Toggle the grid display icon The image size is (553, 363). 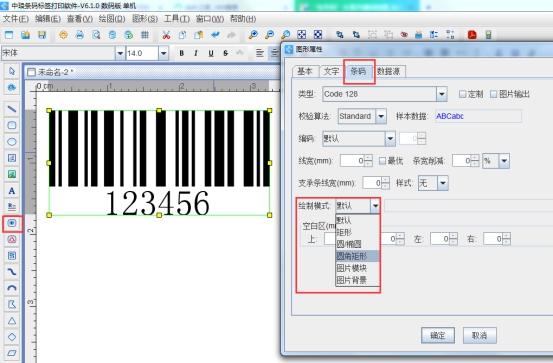pos(145,35)
